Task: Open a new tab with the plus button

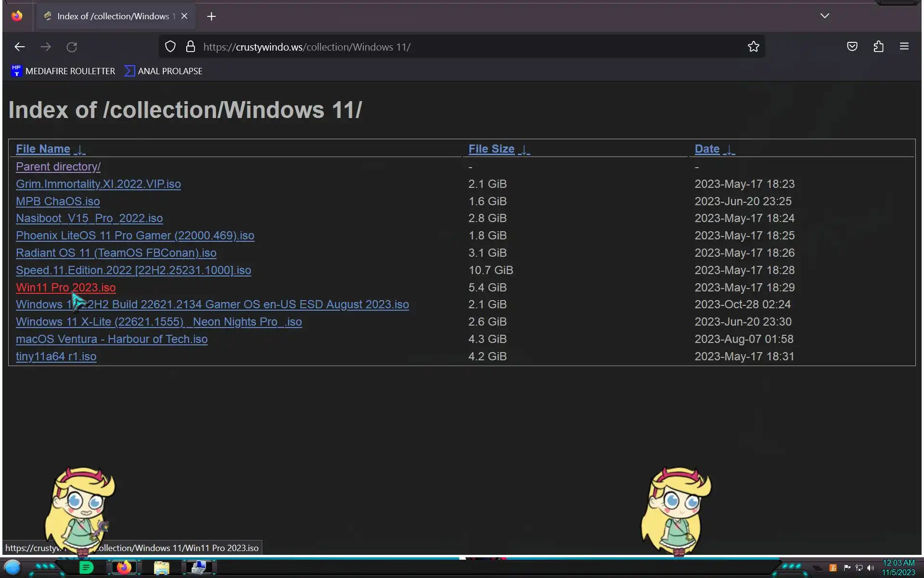Action: (211, 16)
